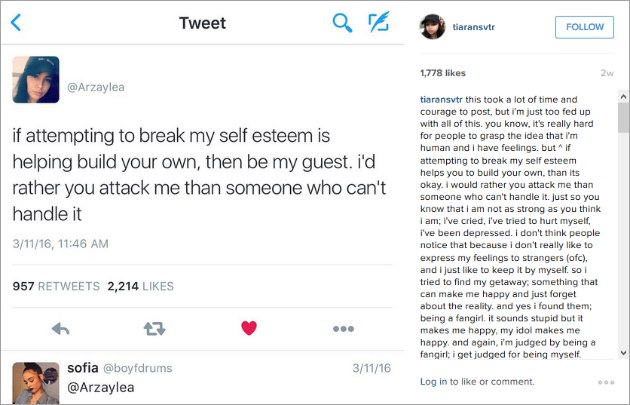This screenshot has height=405, width=630.
Task: Compose a new tweet with the quill icon
Action: 378,22
